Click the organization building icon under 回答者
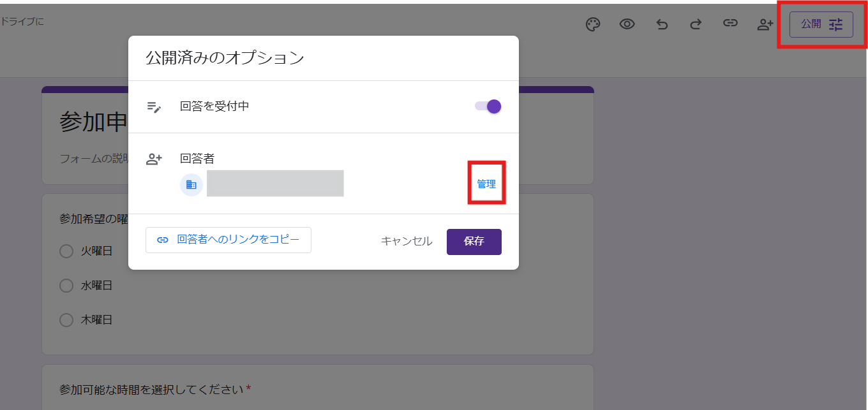 [191, 185]
